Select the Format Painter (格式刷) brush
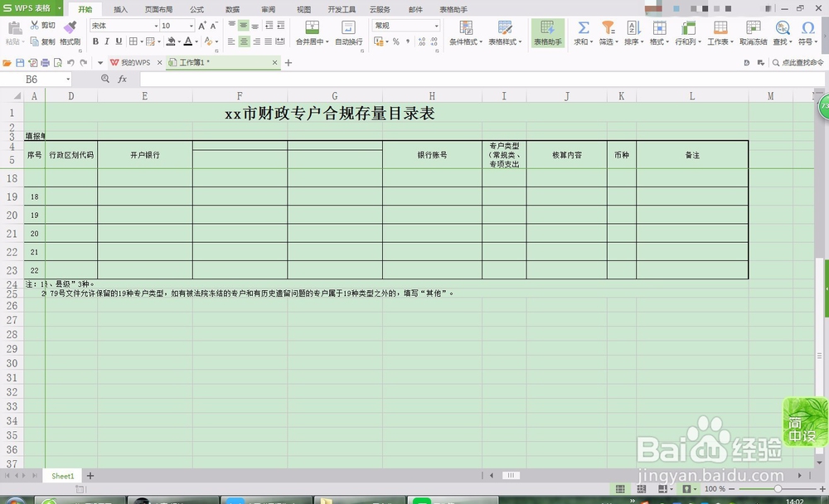829x504 pixels. click(x=70, y=27)
